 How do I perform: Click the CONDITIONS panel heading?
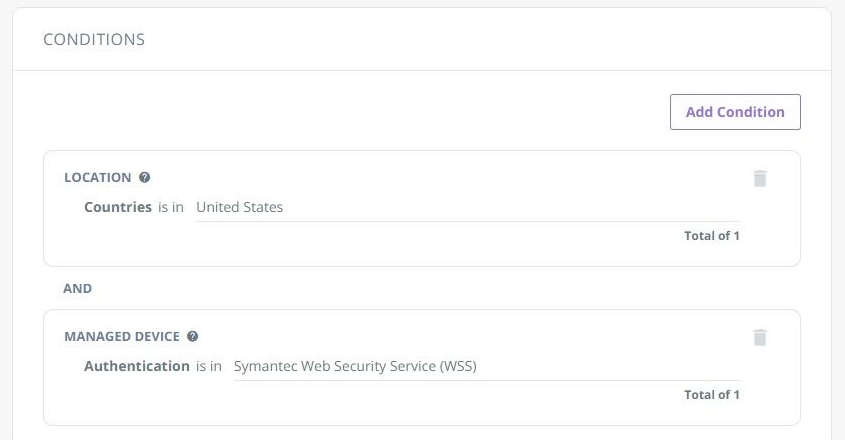click(94, 40)
